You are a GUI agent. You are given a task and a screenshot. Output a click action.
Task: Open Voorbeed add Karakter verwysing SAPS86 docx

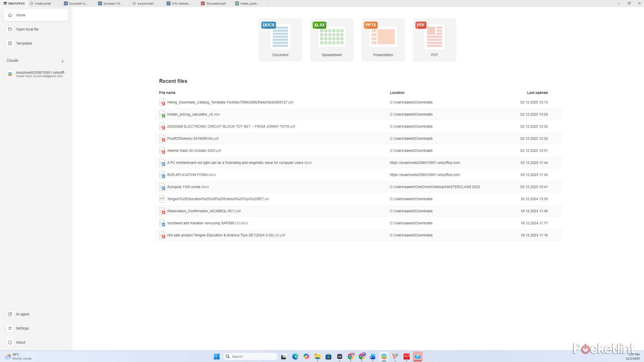coord(358,223)
